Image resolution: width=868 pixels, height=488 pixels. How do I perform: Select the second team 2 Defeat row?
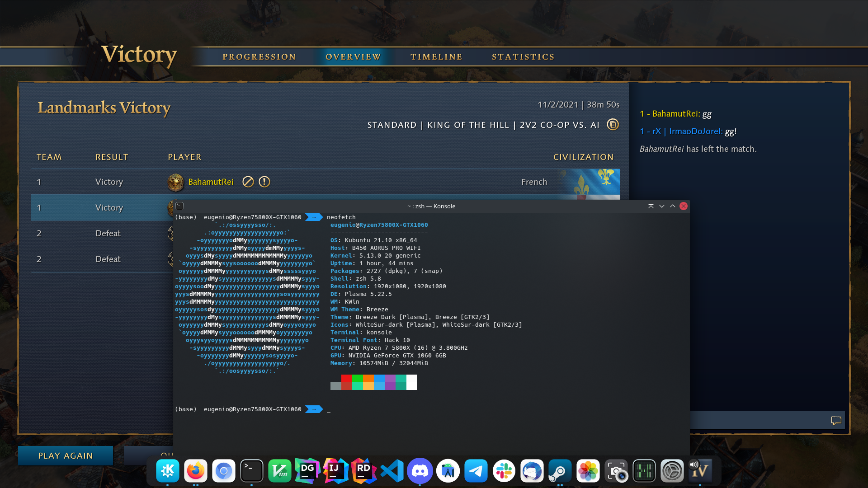102,259
